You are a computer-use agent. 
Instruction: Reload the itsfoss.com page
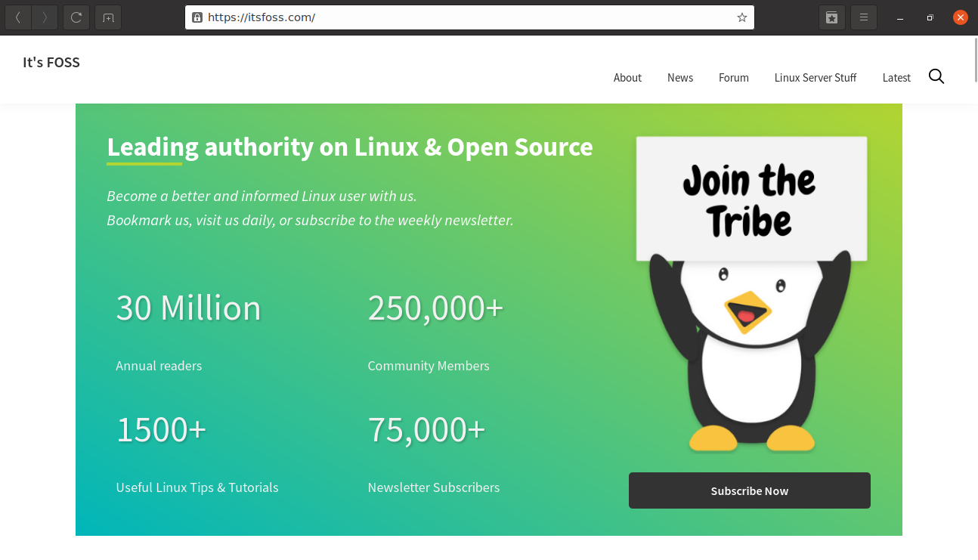[x=76, y=17]
